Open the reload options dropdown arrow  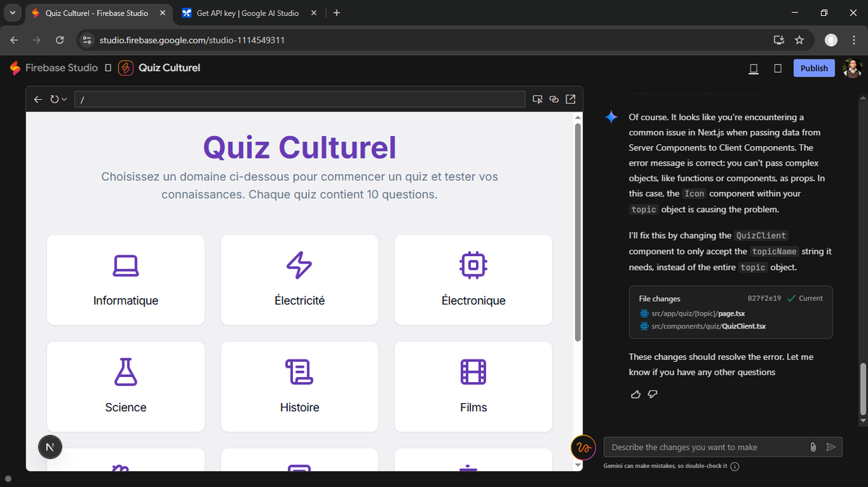64,99
